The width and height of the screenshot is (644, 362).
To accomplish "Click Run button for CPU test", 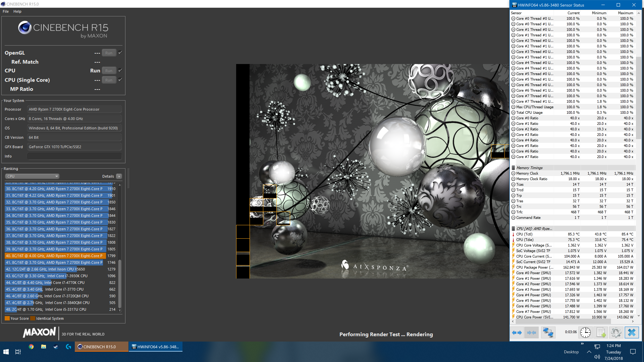I will click(109, 70).
